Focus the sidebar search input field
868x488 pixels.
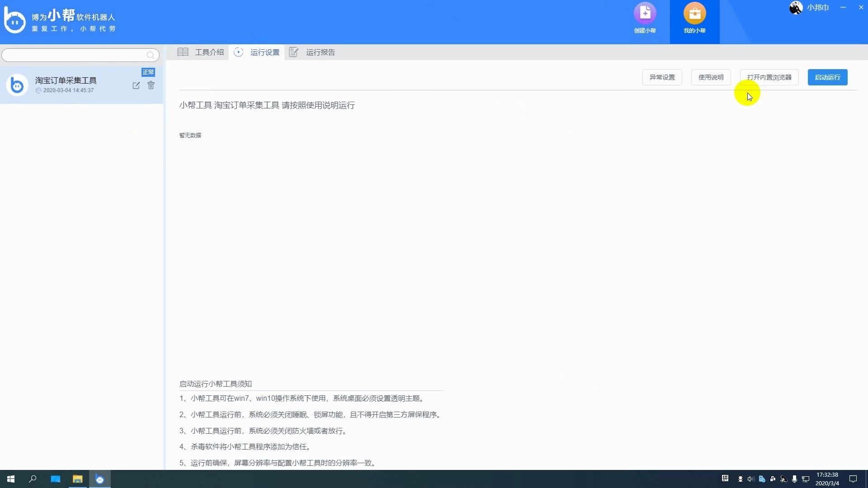pyautogui.click(x=80, y=55)
